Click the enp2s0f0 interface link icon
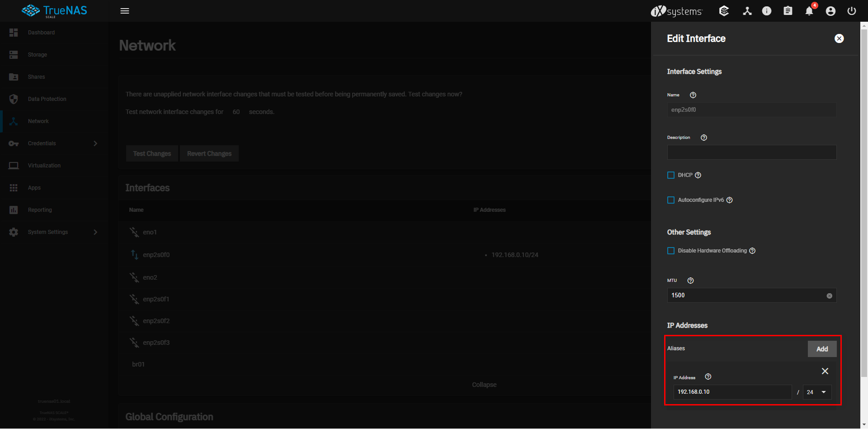This screenshot has width=868, height=429. click(x=134, y=255)
